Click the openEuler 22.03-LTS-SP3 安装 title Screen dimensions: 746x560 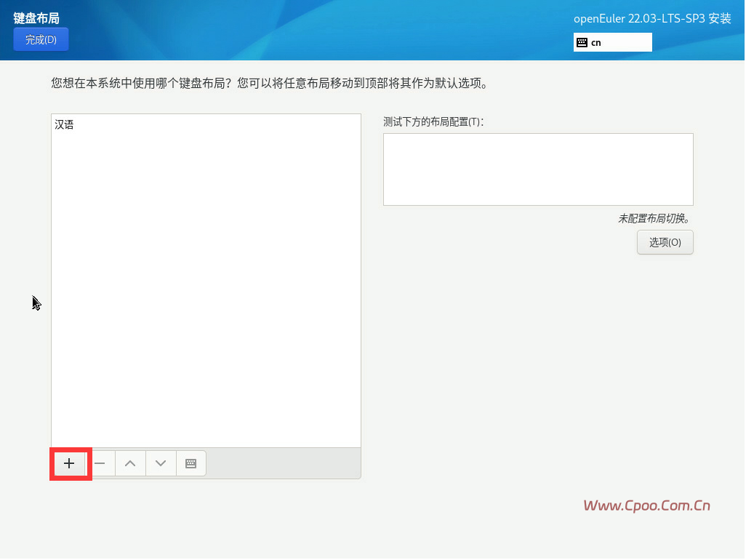652,19
